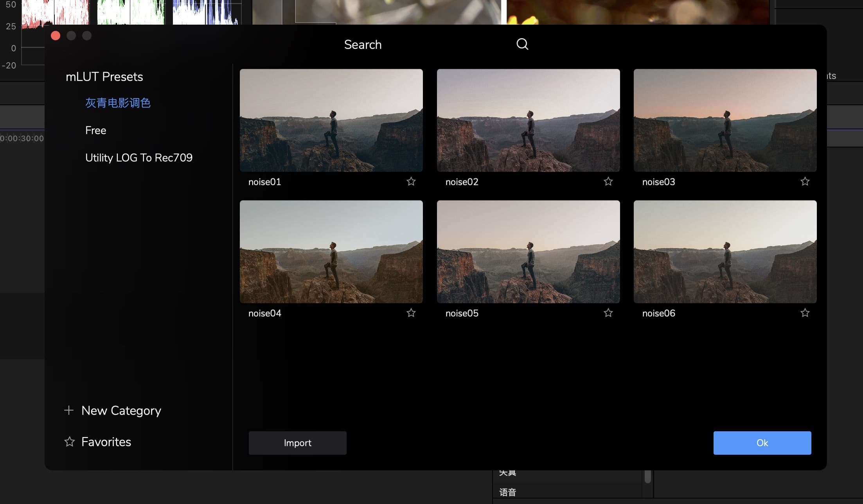This screenshot has width=863, height=504.
Task: Star the noise02 preset
Action: [608, 181]
